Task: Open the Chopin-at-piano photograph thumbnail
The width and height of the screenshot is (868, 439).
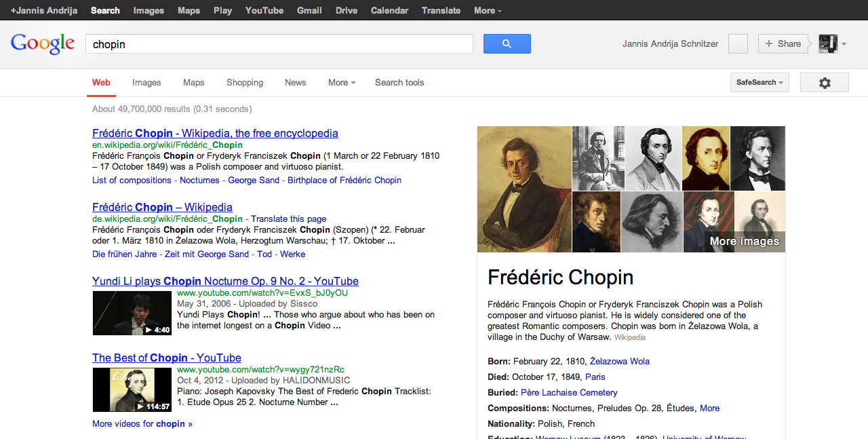Action: [598, 158]
